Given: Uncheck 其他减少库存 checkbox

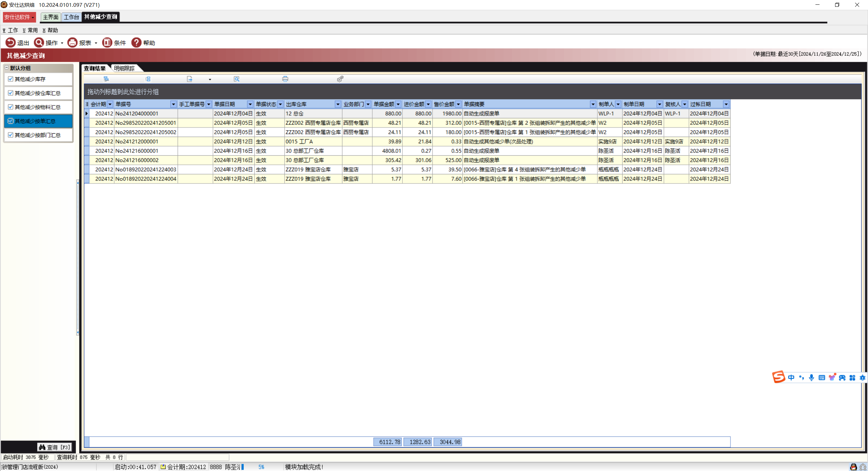Looking at the screenshot, I should point(11,79).
